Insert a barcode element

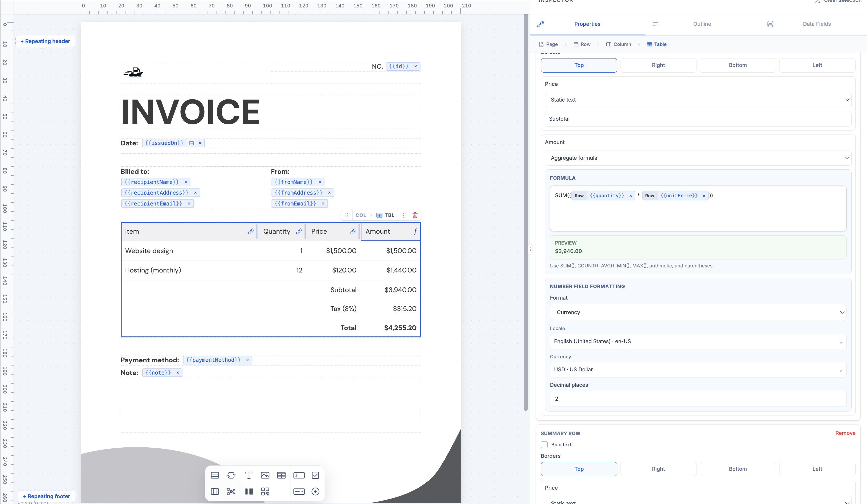pyautogui.click(x=249, y=491)
